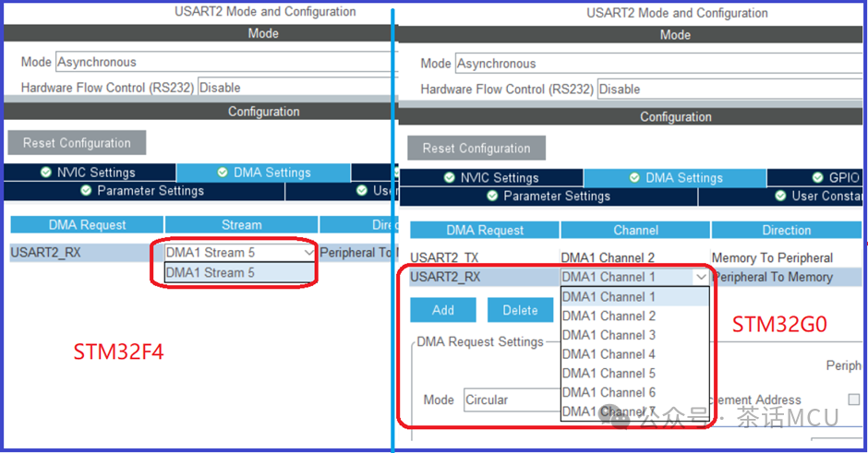Click green check icon on STM32G0 NVIC Settings
This screenshot has height=453, width=868.
(450, 177)
